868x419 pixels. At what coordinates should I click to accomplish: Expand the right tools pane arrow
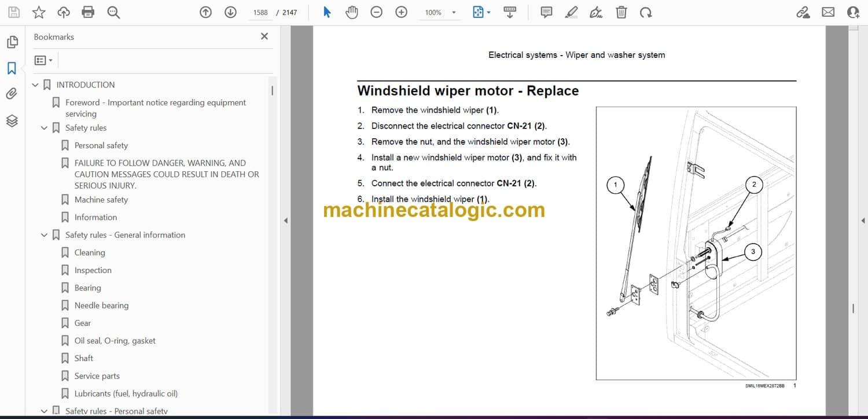pos(863,220)
